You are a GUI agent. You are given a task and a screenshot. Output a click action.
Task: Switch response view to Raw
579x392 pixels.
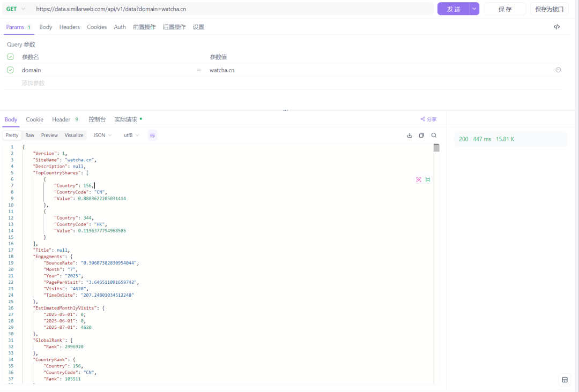[x=29, y=135]
